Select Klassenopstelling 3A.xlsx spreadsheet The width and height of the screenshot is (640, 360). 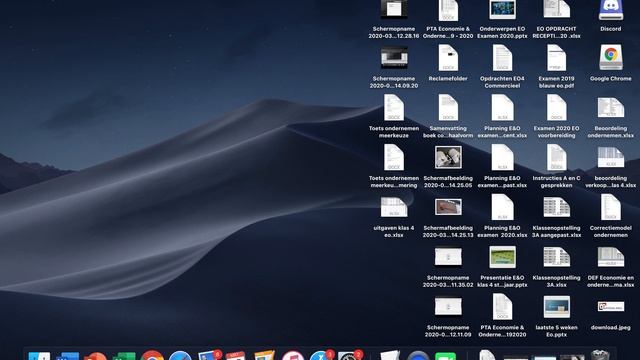(556, 257)
